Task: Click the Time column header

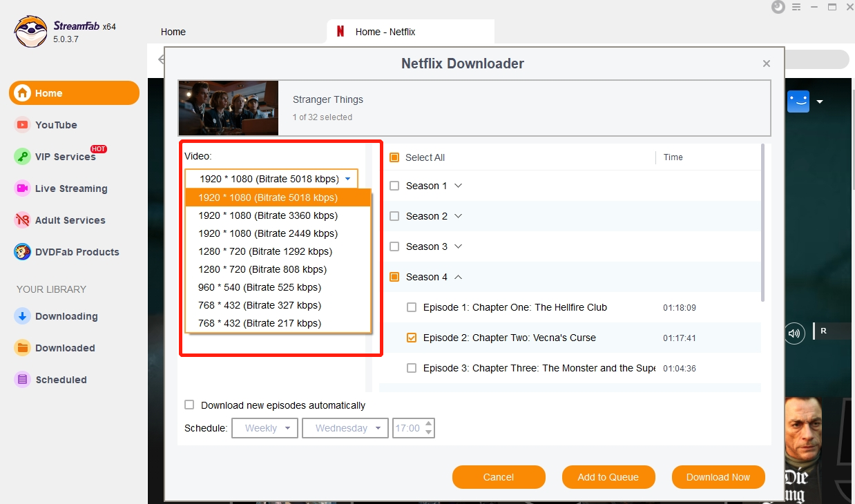Action: [x=673, y=157]
